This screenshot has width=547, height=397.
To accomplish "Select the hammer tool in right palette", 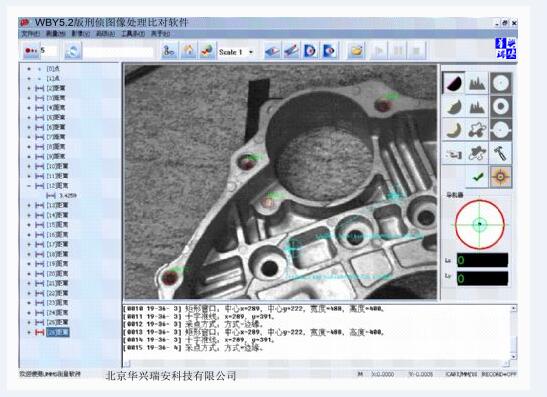I will (x=500, y=153).
